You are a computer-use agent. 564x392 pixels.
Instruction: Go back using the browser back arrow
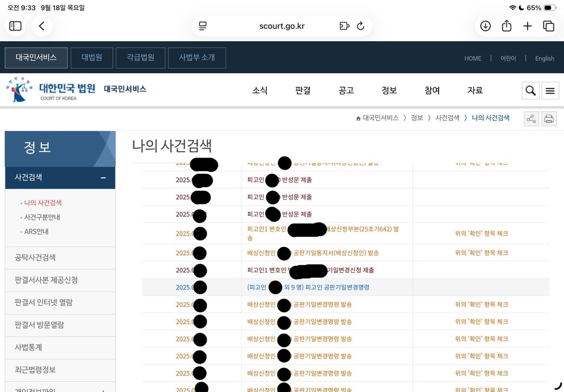(x=42, y=26)
